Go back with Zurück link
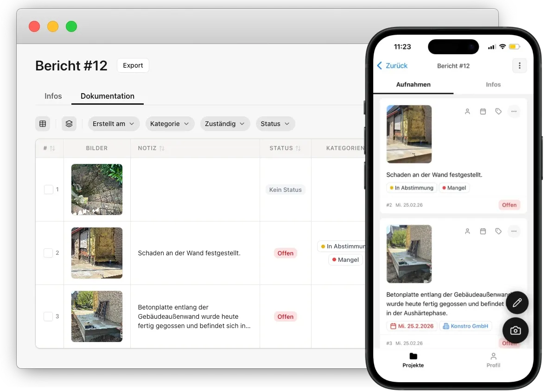The height and width of the screenshot is (392, 554). pos(392,66)
